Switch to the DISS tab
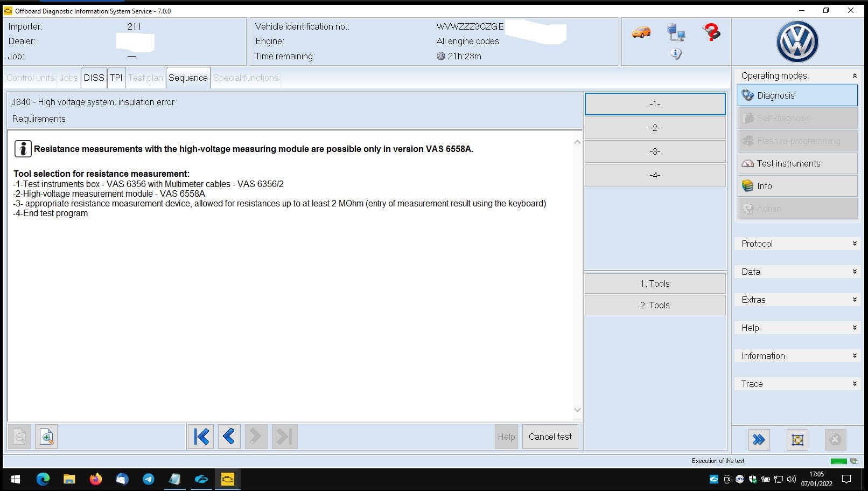This screenshot has height=491, width=868. click(94, 78)
